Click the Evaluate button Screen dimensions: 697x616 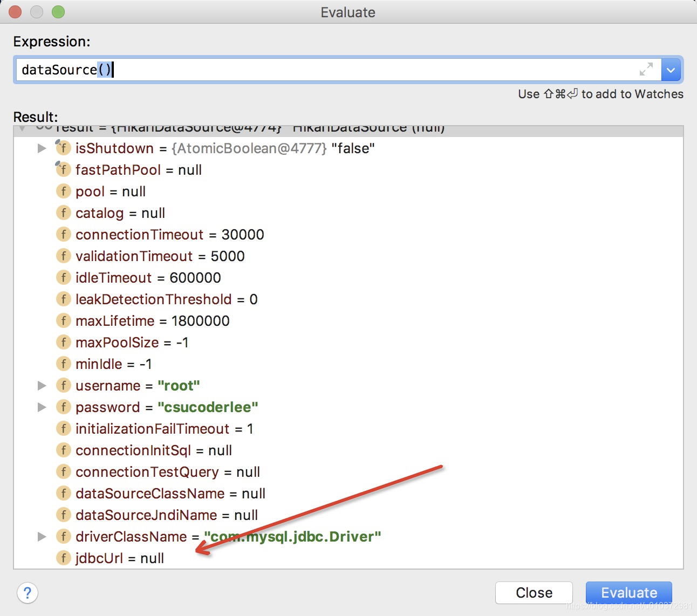628,592
